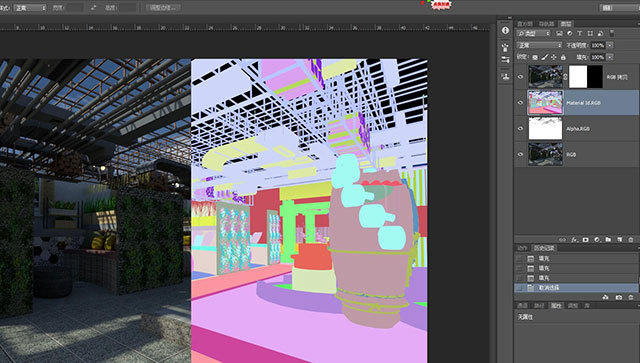Set history brush source for first 填充 state
Image resolution: width=640 pixels, height=363 pixels.
519,259
